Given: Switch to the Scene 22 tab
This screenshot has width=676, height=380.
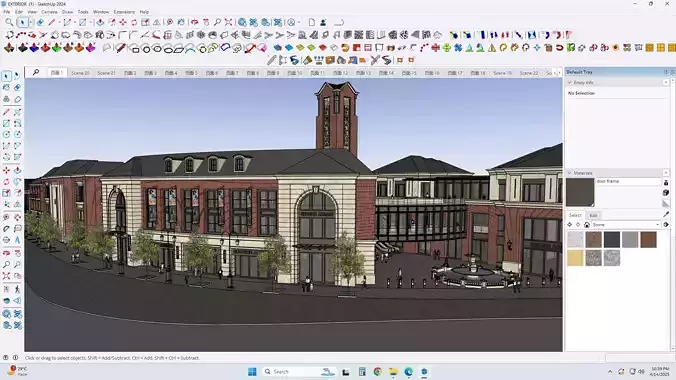Looking at the screenshot, I should pos(529,73).
